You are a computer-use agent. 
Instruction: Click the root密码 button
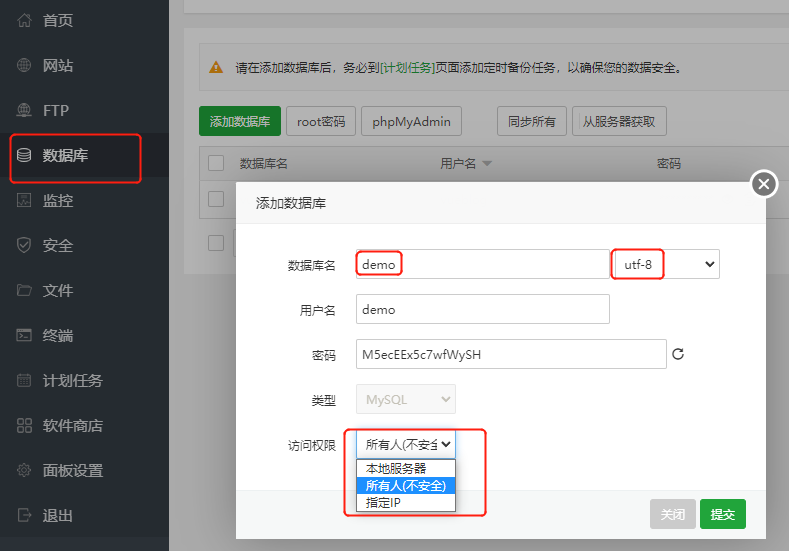coord(321,121)
